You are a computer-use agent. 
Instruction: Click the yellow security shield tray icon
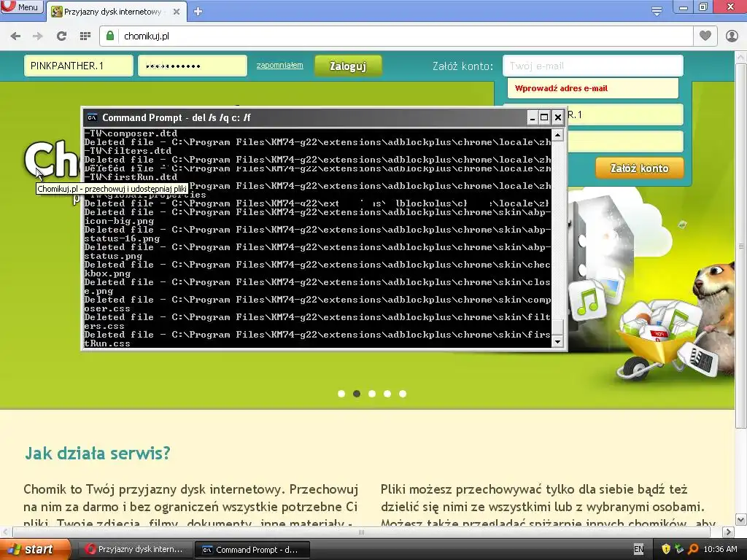665,550
